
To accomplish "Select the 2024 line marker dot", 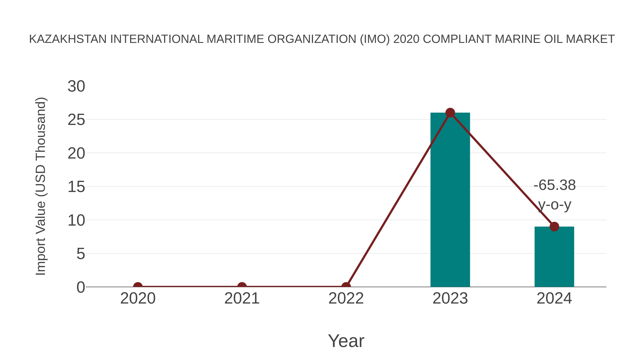I will click(x=554, y=227).
